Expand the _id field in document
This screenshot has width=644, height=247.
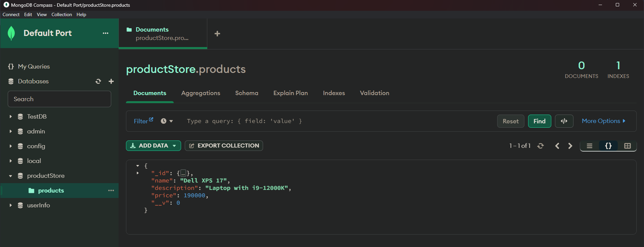[138, 173]
